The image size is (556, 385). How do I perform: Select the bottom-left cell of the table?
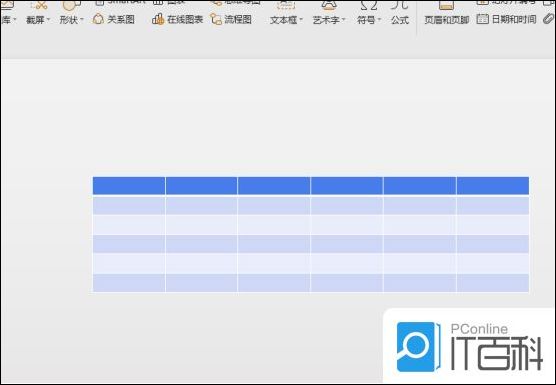tap(129, 283)
